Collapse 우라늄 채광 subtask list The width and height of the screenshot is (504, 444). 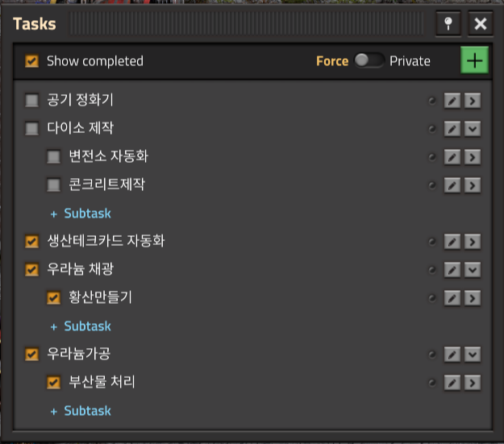(473, 270)
